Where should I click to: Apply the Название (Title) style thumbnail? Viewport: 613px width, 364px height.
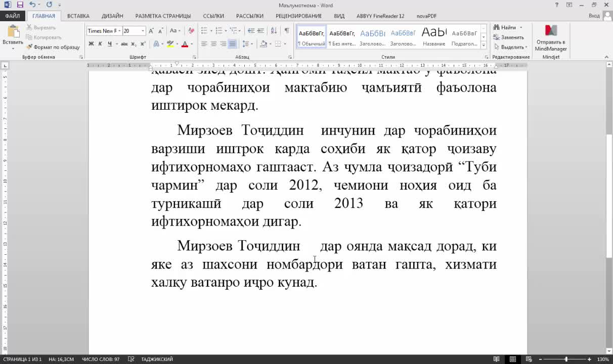(434, 37)
